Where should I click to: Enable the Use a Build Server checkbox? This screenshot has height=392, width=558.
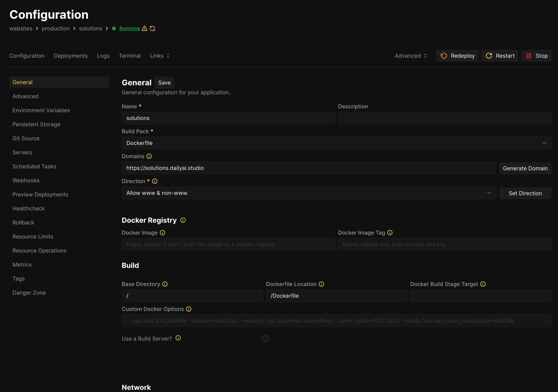click(x=265, y=339)
